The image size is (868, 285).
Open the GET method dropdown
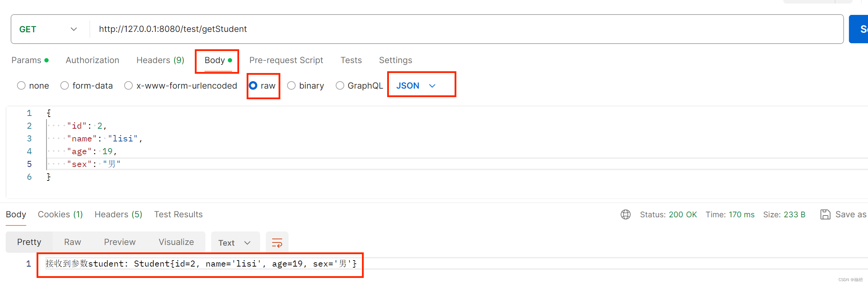point(48,29)
